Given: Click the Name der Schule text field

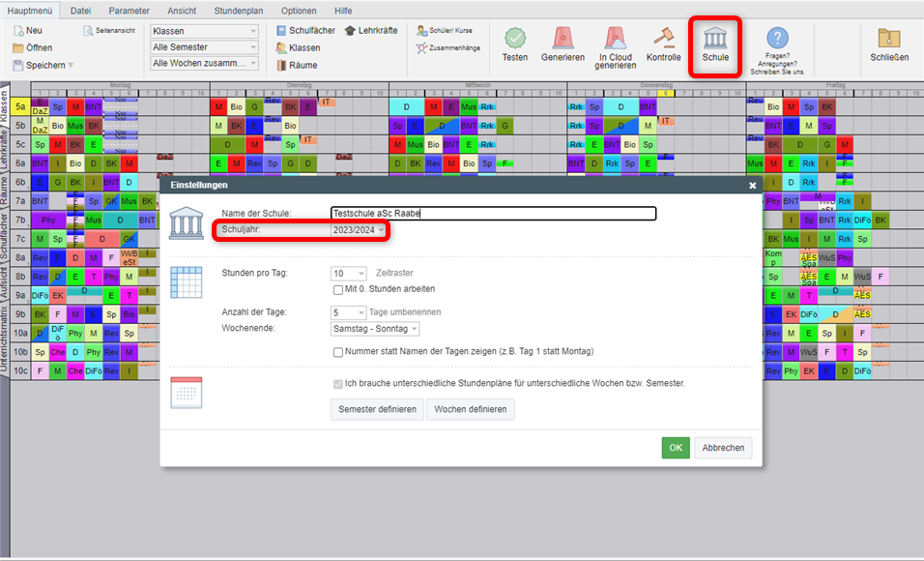Looking at the screenshot, I should coord(492,214).
